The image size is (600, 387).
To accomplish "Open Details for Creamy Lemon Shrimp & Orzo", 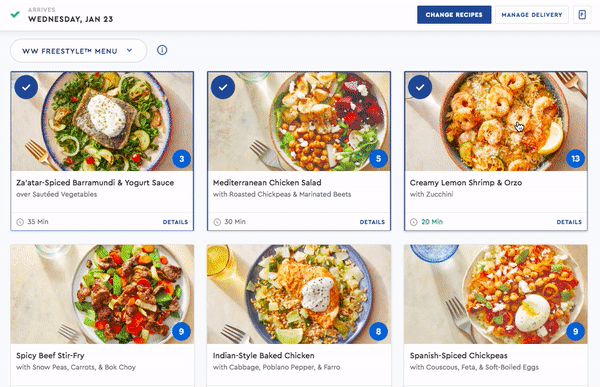I will [569, 222].
